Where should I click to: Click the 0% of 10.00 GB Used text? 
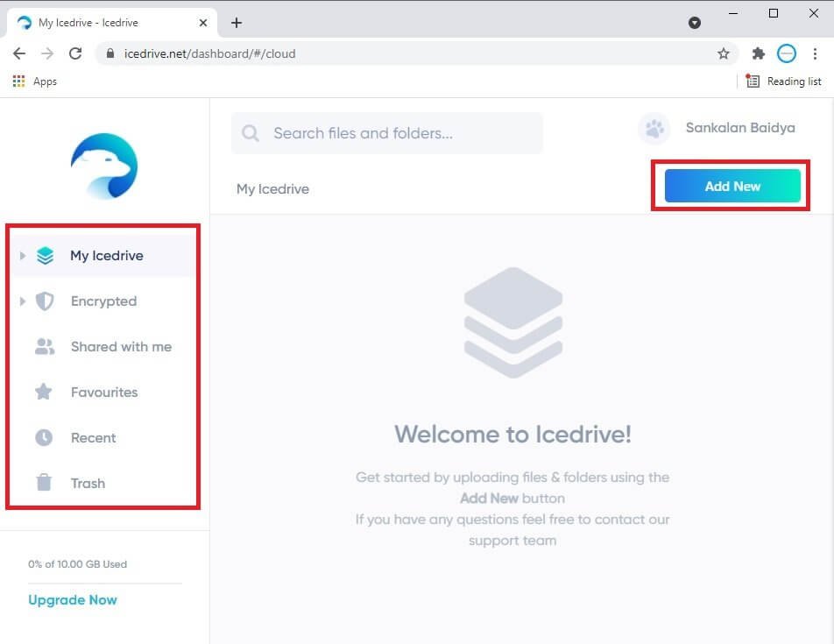tap(78, 564)
